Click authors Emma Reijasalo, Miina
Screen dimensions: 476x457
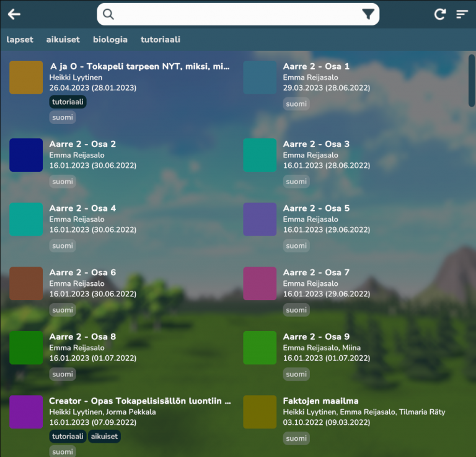[322, 348]
